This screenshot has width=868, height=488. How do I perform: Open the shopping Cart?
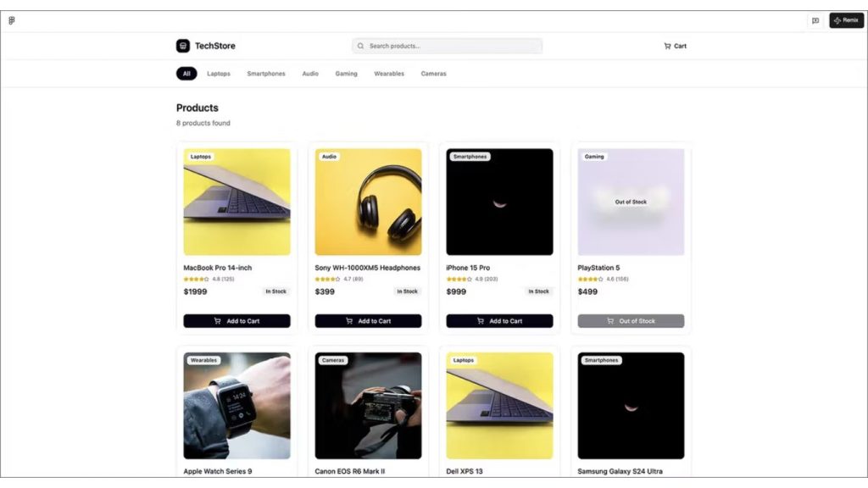pos(675,46)
